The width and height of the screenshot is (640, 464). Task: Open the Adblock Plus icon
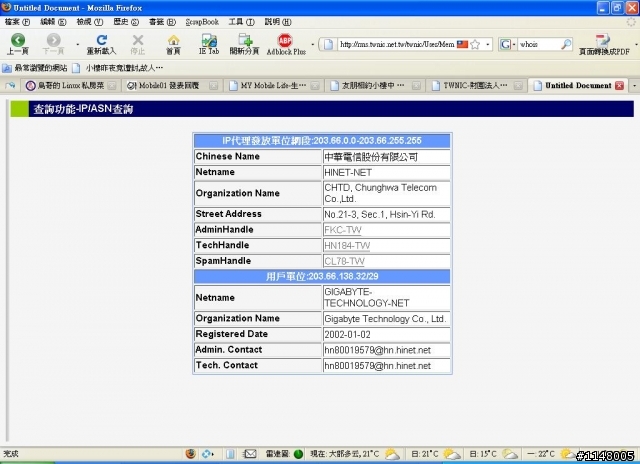tap(286, 44)
